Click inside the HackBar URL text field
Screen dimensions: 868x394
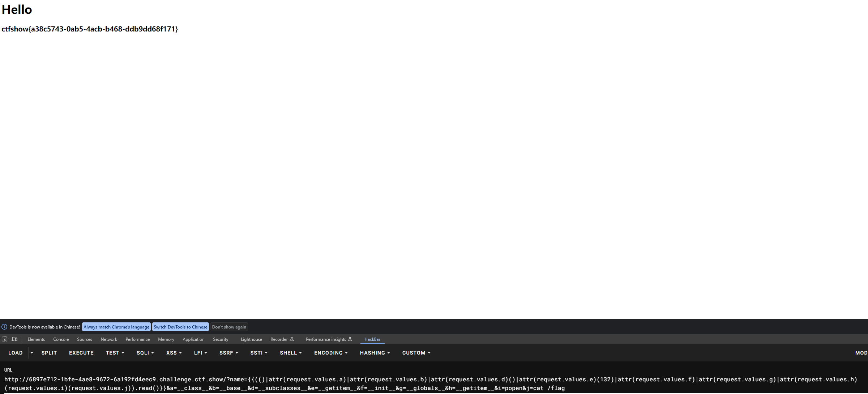click(x=430, y=384)
